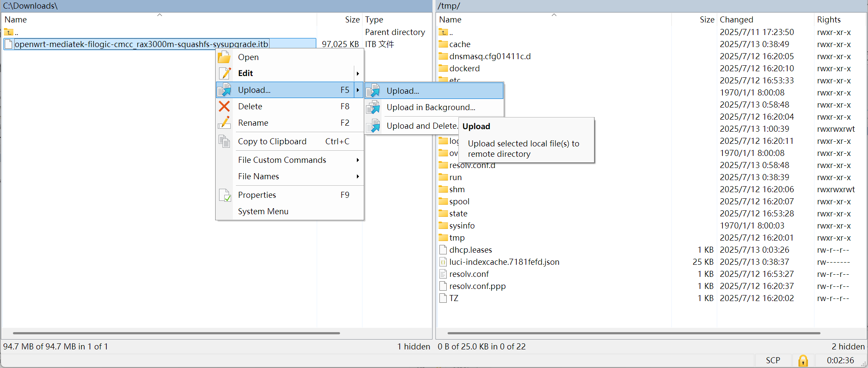
Task: Select Rename from the context menu
Action: click(x=289, y=123)
